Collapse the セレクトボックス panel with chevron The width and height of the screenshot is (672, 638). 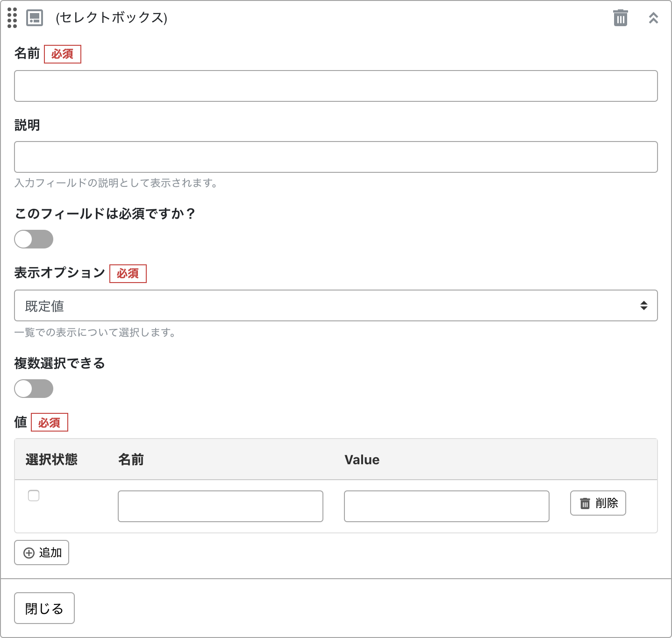coord(653,18)
